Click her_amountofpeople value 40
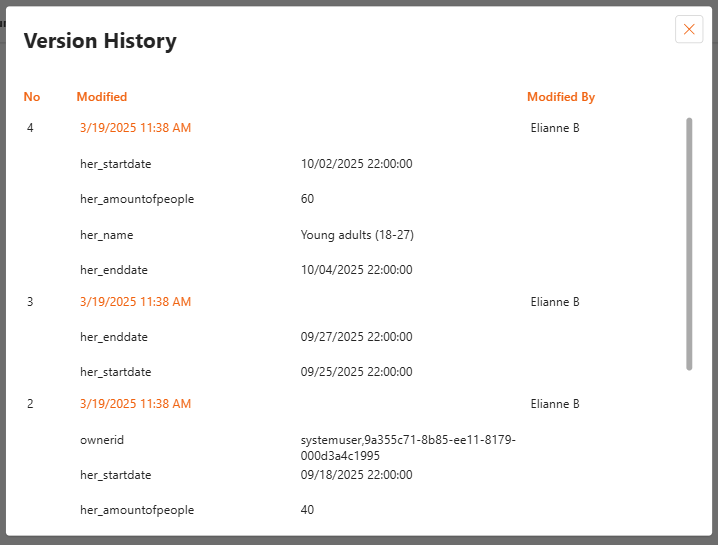 (307, 510)
